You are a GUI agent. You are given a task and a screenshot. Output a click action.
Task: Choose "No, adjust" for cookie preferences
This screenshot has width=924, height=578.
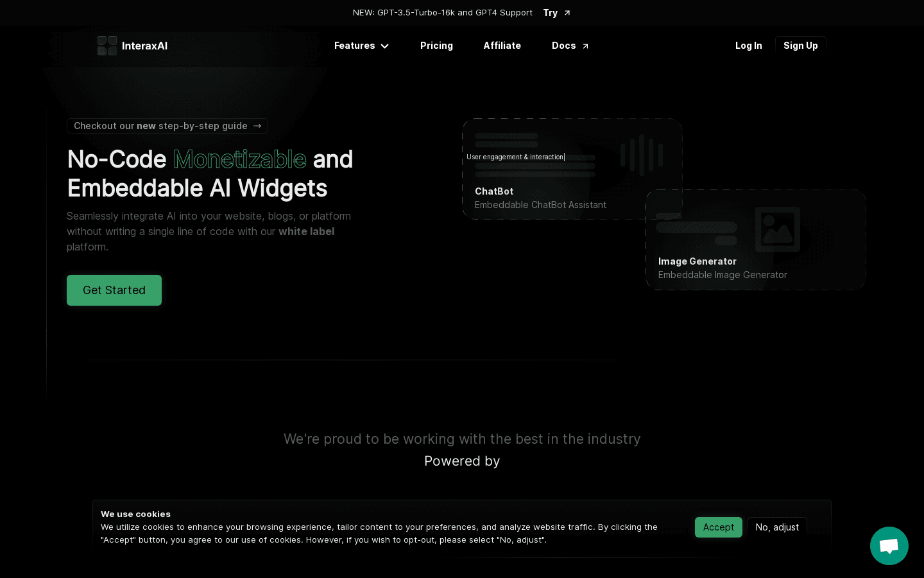(776, 527)
